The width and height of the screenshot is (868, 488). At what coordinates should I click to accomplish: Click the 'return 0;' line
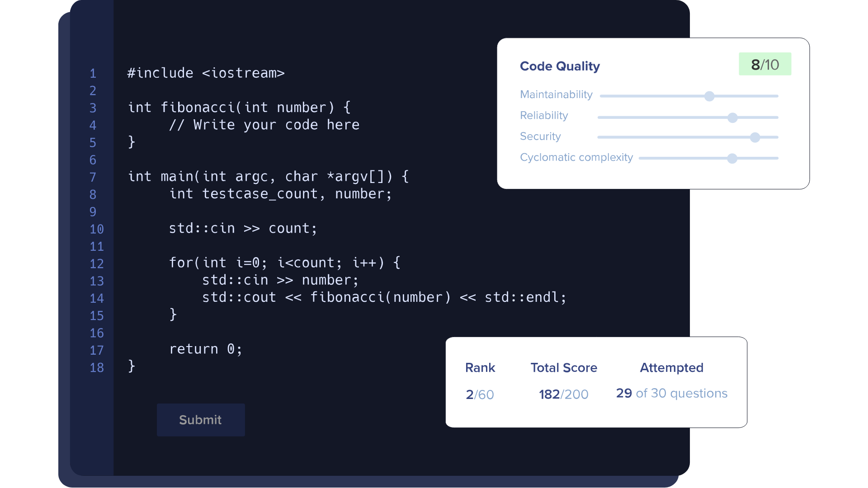pyautogui.click(x=206, y=349)
